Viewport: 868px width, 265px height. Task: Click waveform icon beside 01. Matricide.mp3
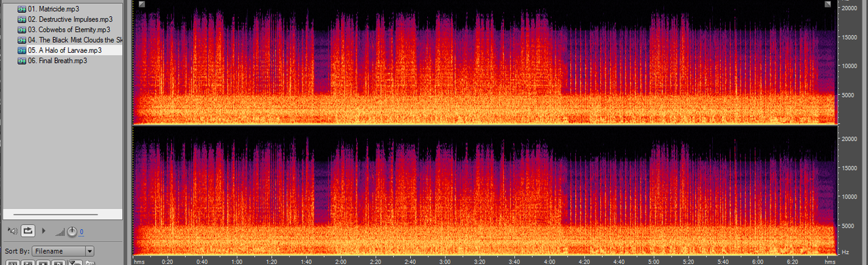click(x=22, y=9)
